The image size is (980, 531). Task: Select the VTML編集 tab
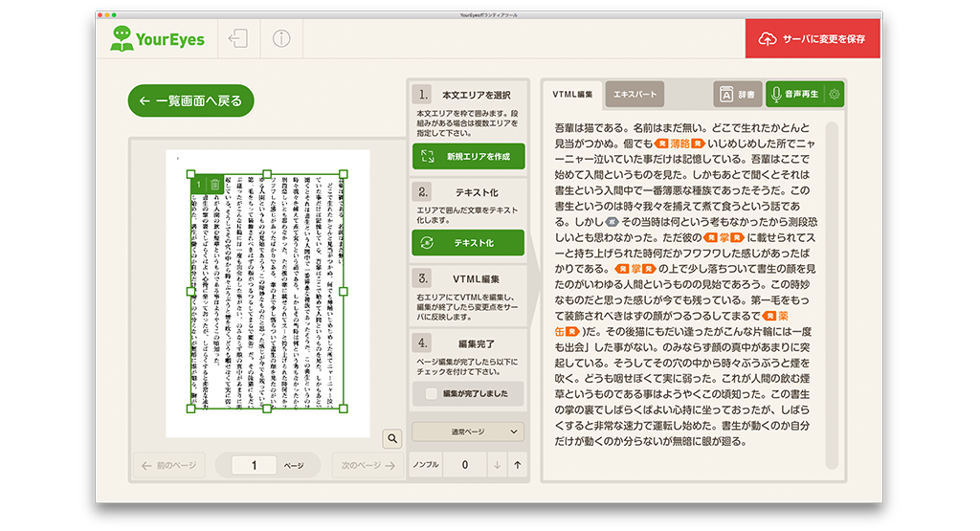[x=573, y=94]
